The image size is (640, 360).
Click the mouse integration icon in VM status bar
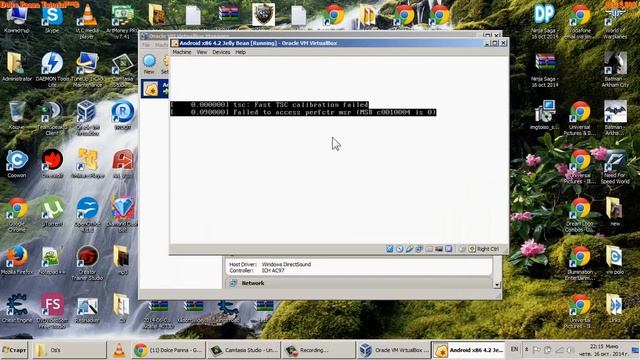(x=462, y=249)
